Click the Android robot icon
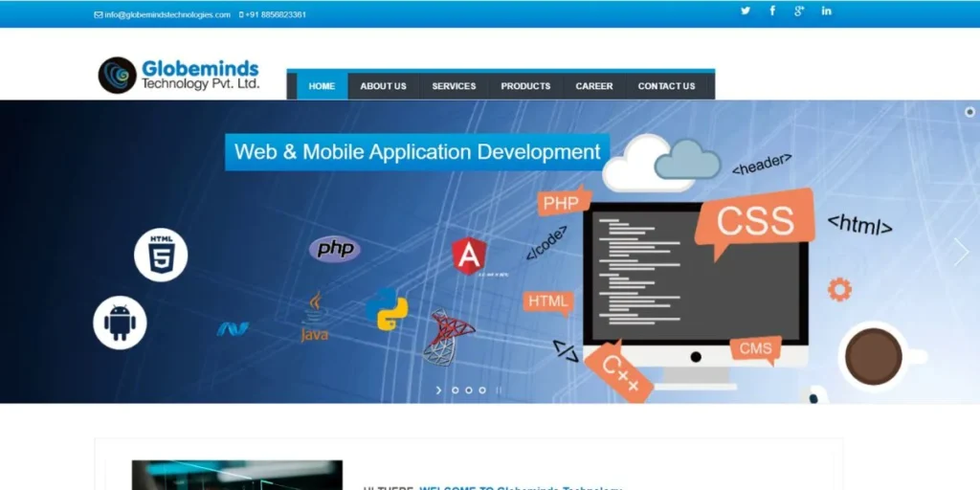 tap(120, 323)
